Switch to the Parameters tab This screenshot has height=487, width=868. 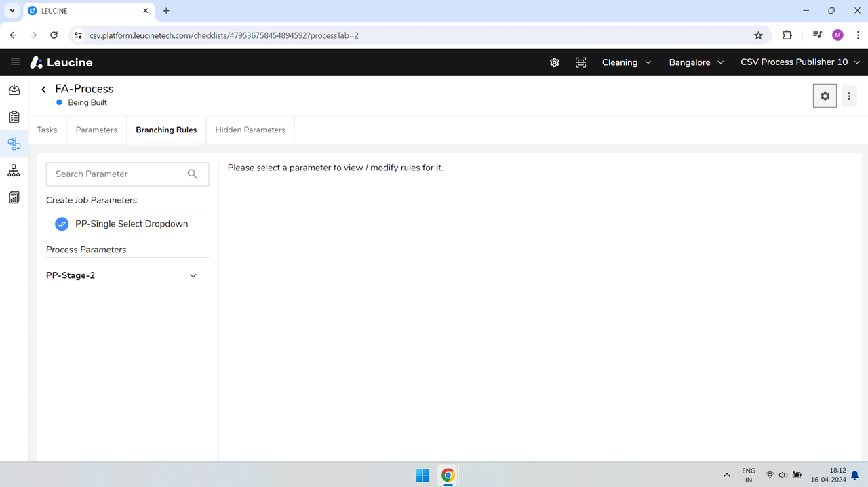pos(96,130)
